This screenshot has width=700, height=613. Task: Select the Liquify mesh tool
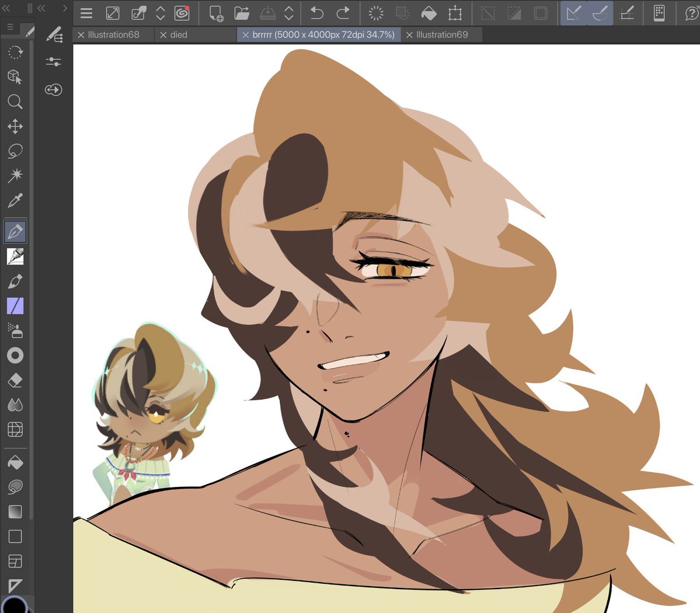pos(15,430)
